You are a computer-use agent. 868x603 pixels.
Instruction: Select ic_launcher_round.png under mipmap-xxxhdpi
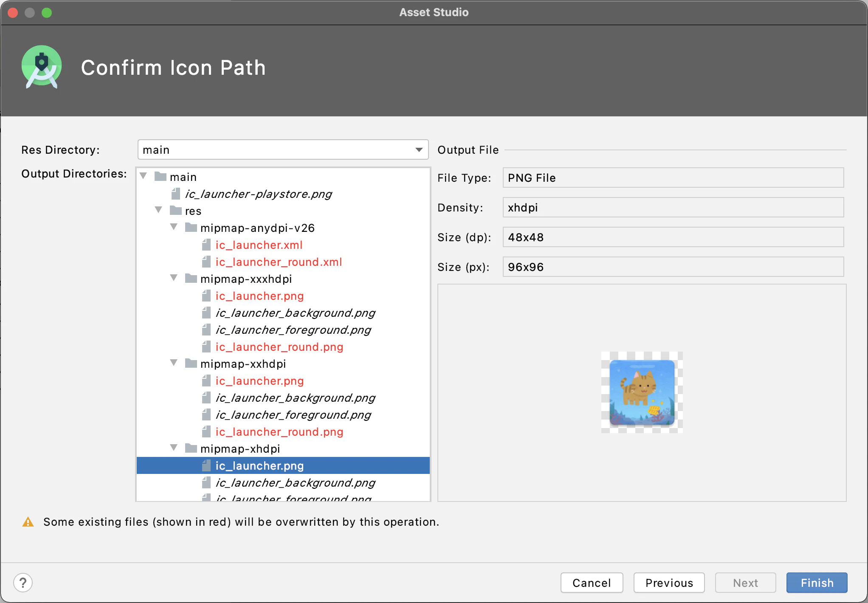coord(279,347)
